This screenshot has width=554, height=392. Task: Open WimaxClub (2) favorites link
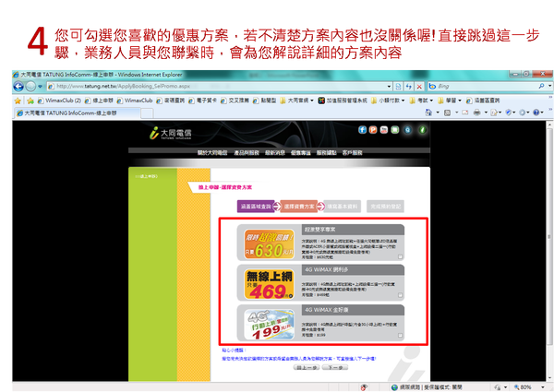point(59,101)
